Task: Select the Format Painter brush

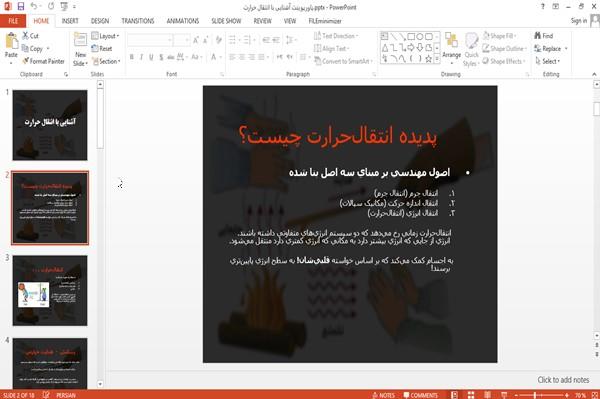Action: [x=43, y=61]
